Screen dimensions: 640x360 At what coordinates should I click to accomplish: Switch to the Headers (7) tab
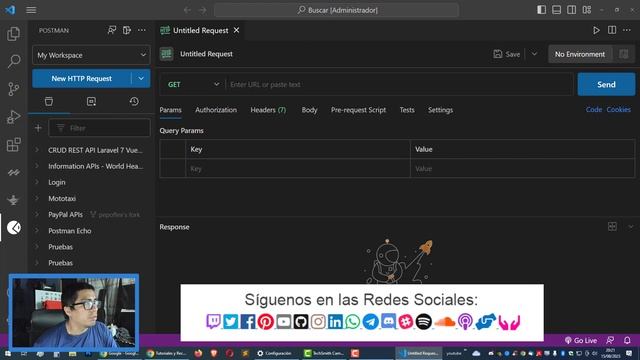pyautogui.click(x=268, y=110)
